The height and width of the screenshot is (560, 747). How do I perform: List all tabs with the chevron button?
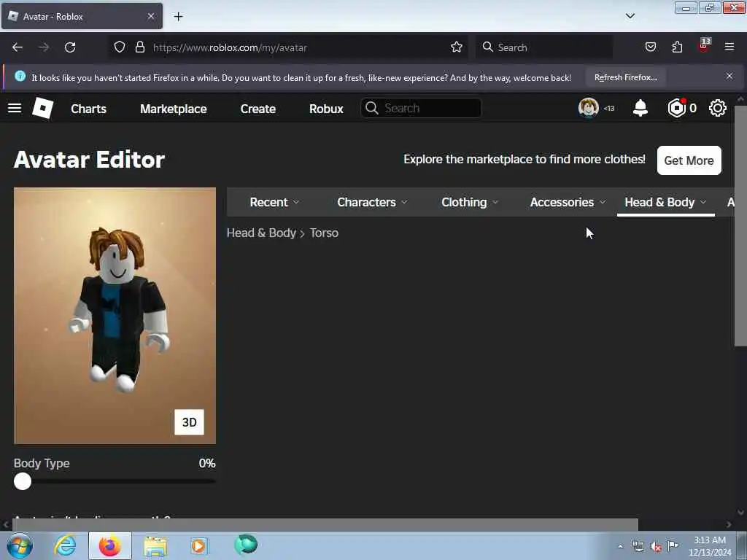630,16
